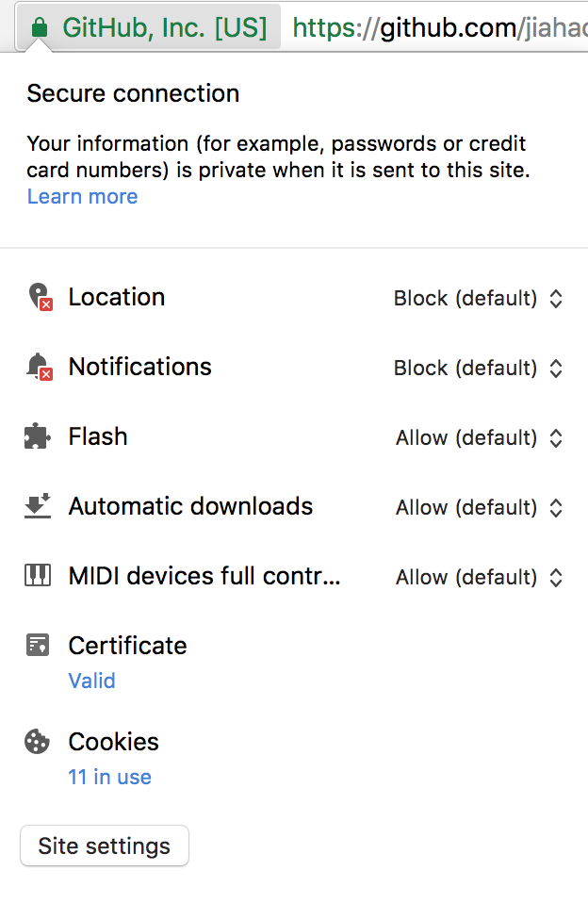Change the Automatic downloads permission
This screenshot has height=903, width=588.
479,507
